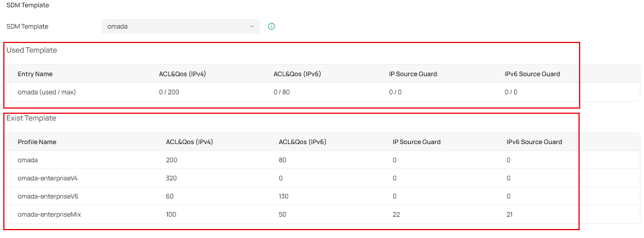
Task: Click the 50 value for omada-enterpriseMix
Action: pyautogui.click(x=282, y=214)
